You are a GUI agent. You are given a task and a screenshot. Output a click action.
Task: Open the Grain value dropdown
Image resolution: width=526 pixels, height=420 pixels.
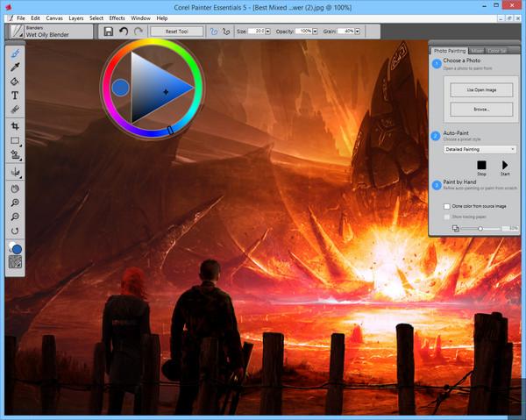[x=358, y=32]
